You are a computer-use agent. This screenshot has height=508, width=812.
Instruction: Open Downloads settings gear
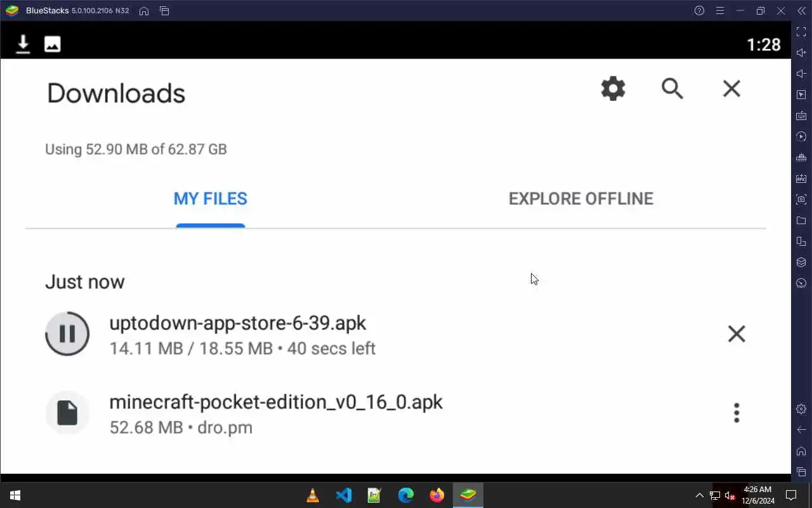(x=613, y=89)
